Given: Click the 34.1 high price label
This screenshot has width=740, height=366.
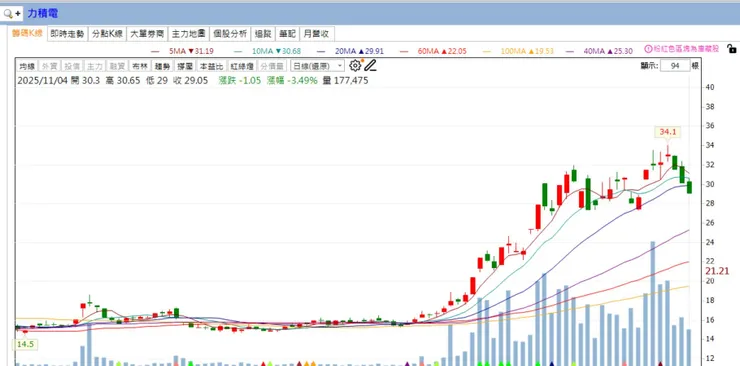Looking at the screenshot, I should (x=668, y=132).
